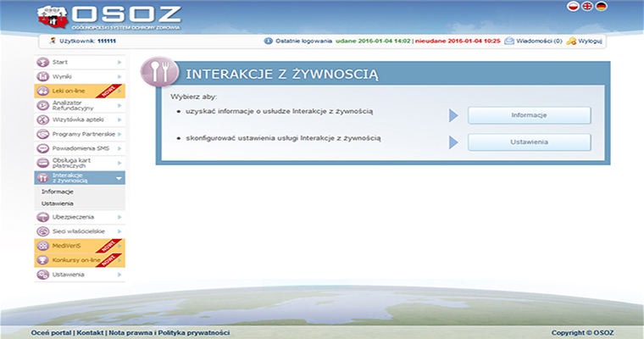Viewport: 644px width, 339px height.
Task: Select the English flag language icon
Action: click(x=586, y=7)
